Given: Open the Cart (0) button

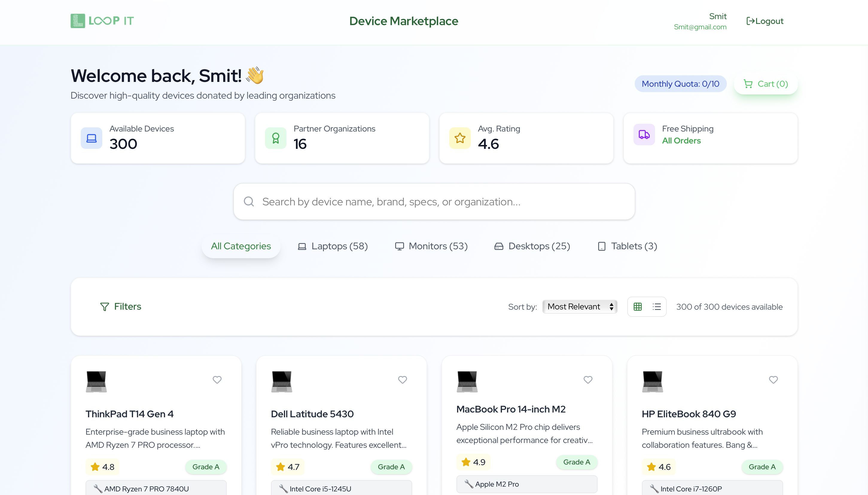Looking at the screenshot, I should (x=766, y=84).
